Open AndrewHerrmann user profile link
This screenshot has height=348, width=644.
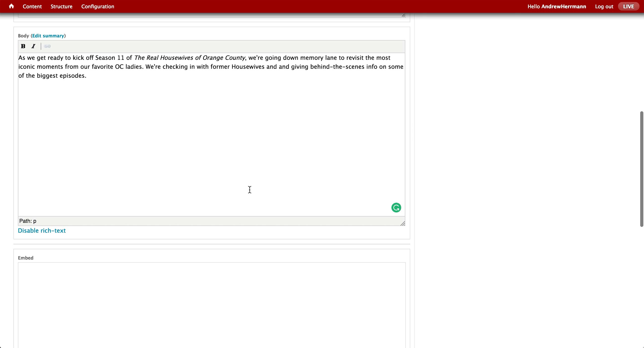pyautogui.click(x=563, y=7)
